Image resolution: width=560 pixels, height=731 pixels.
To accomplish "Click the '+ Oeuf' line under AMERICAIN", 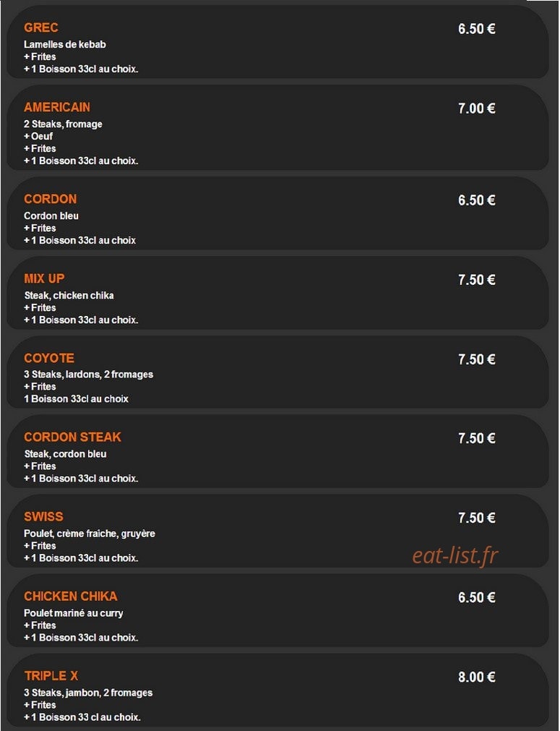I will (x=38, y=137).
